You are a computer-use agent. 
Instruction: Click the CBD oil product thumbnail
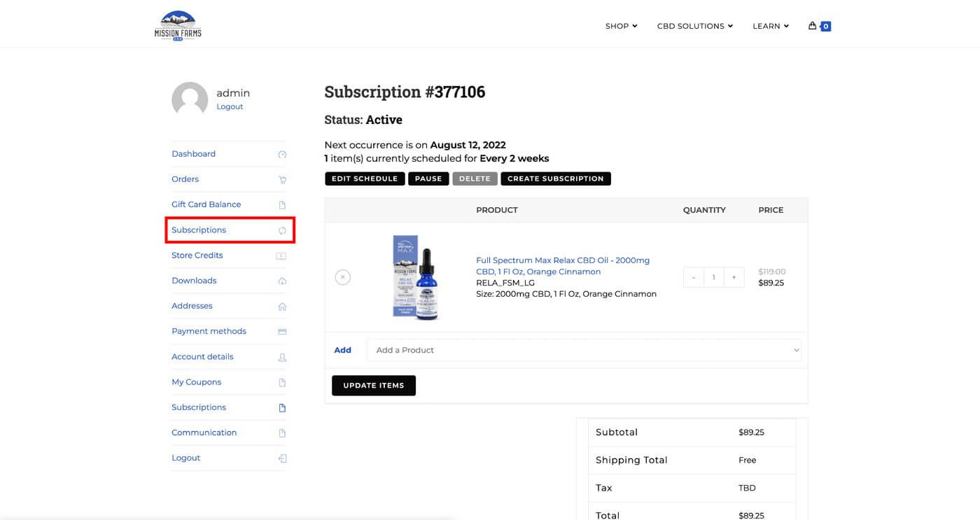point(415,277)
